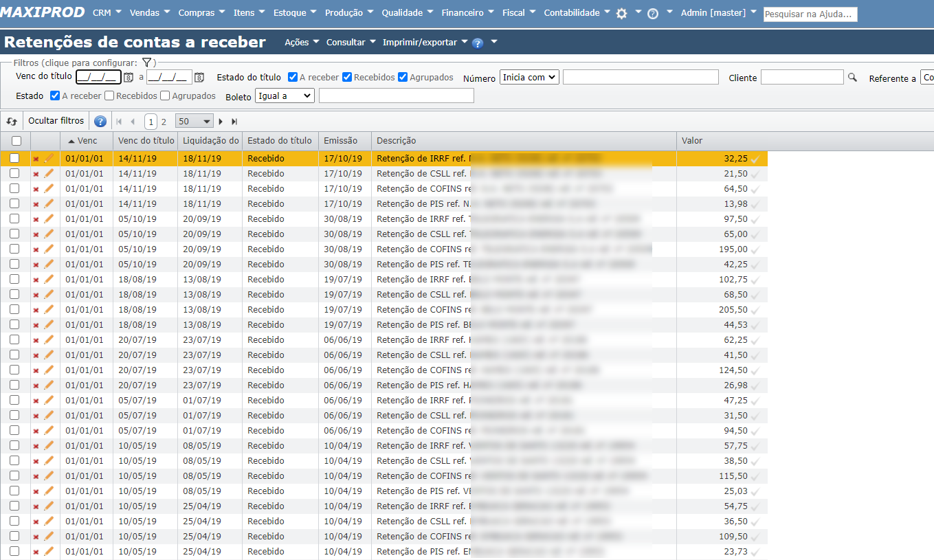The height and width of the screenshot is (560, 934).
Task: Open the Boleto 'Igual a' dropdown
Action: click(x=285, y=96)
